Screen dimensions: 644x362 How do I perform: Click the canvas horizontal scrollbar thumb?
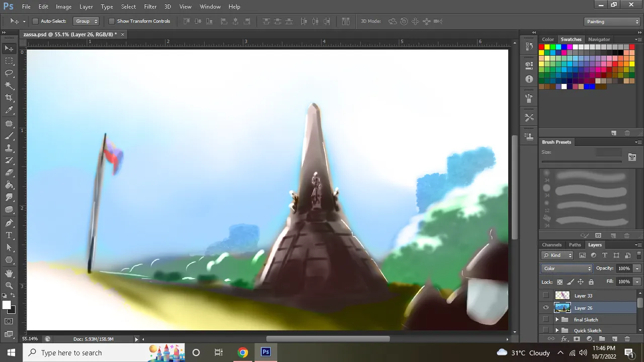click(328, 339)
